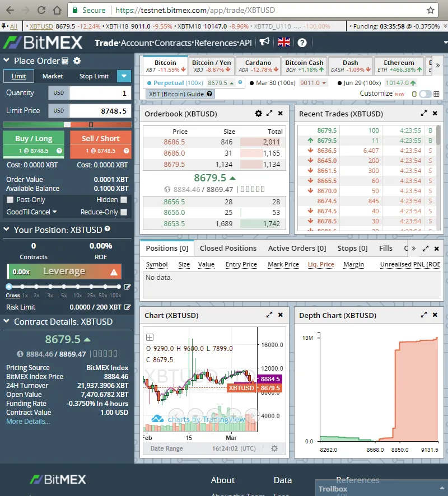Expand ticker bar chevron
Screen dimensions: 448x496
(445, 26)
